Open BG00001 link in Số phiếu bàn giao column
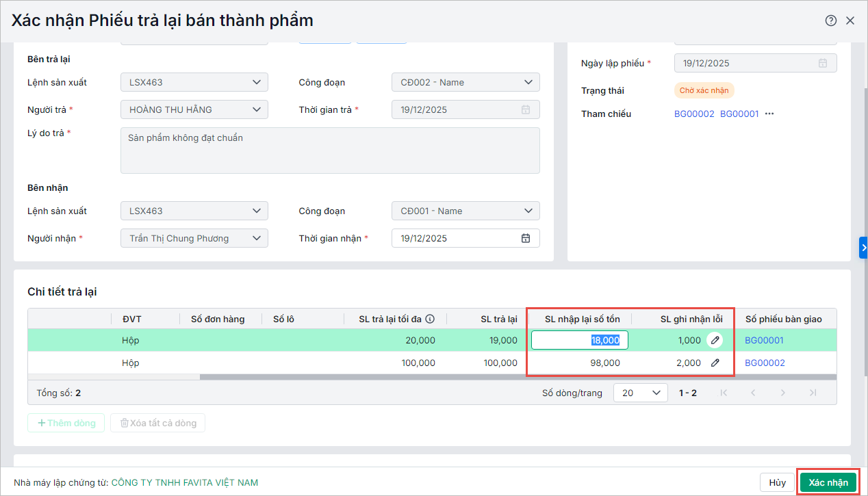868x496 pixels. (764, 340)
